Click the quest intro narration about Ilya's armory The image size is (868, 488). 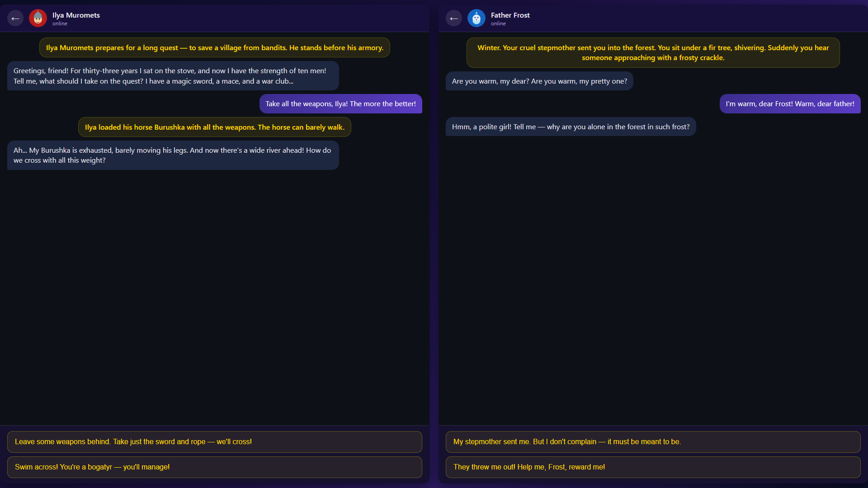(214, 47)
